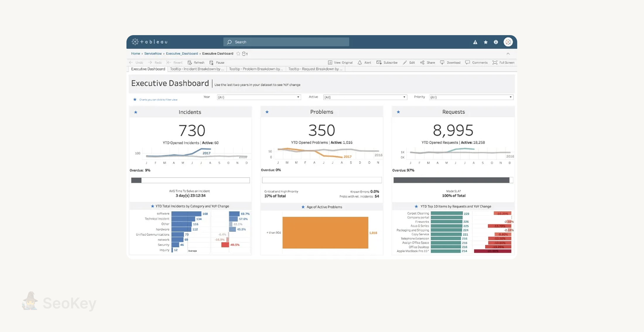Screen dimensions: 644x332
Task: Click into the Search field
Action: [286, 42]
